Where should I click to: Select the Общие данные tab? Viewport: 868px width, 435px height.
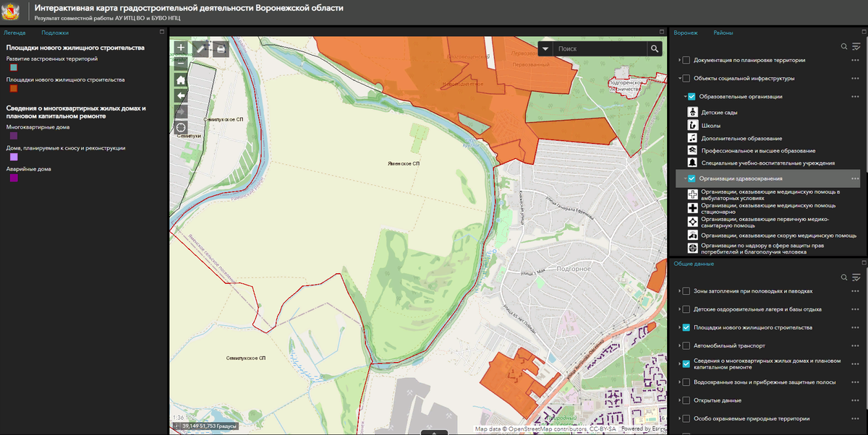694,264
